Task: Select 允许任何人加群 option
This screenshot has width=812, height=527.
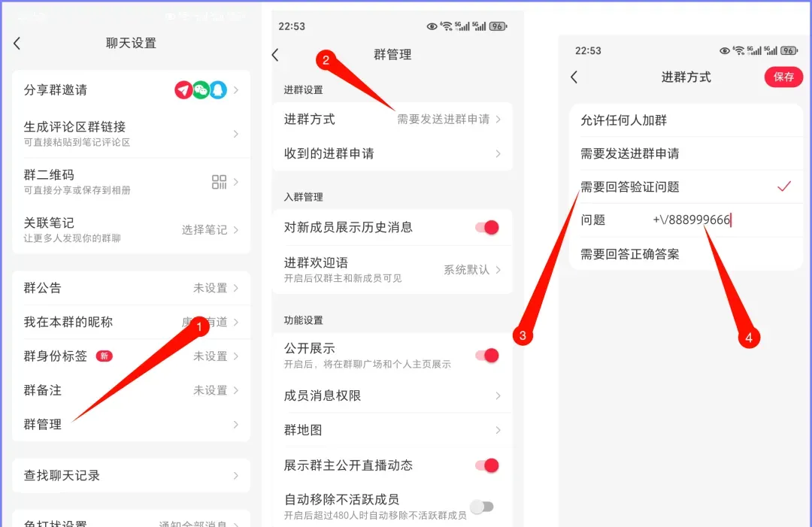Action: pos(685,120)
